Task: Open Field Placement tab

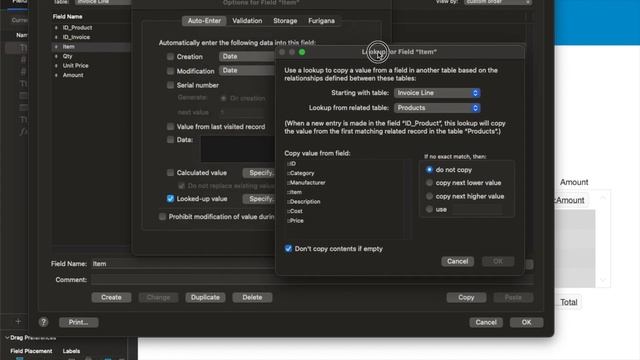Action: click(x=31, y=351)
